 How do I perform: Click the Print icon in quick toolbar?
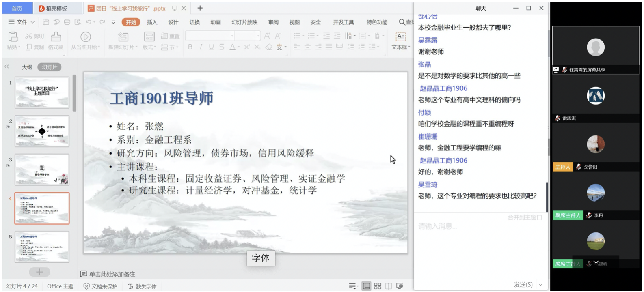click(67, 22)
